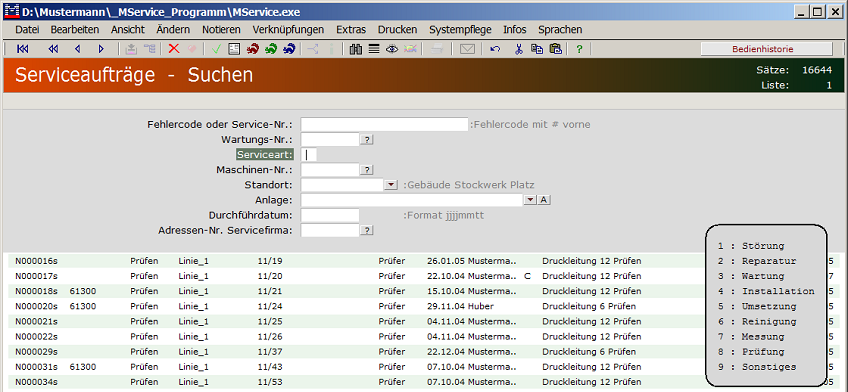
Task: Open the Extras menu
Action: (x=351, y=30)
